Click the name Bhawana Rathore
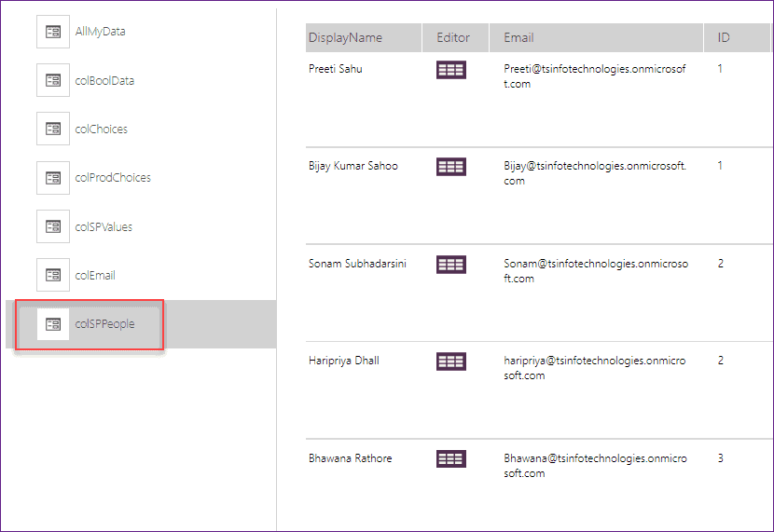This screenshot has height=532, width=774. (x=351, y=458)
